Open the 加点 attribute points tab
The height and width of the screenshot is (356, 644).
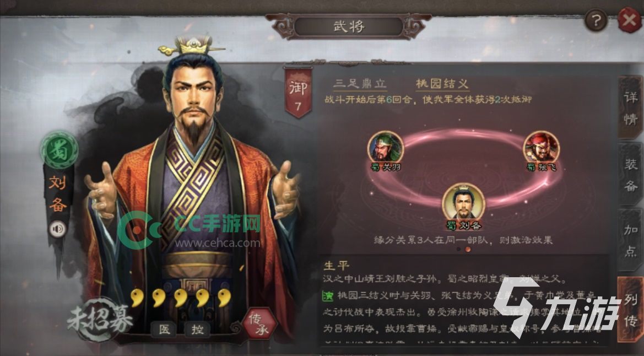click(x=630, y=240)
